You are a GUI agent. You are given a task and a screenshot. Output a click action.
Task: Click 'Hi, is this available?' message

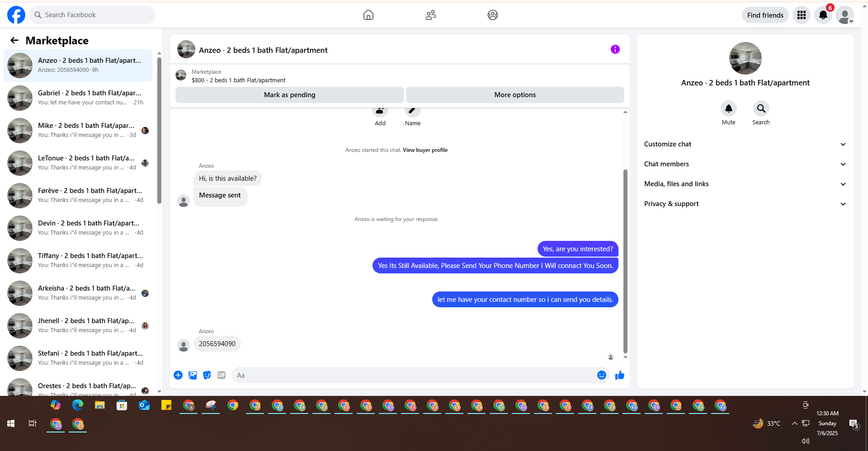[x=227, y=179]
